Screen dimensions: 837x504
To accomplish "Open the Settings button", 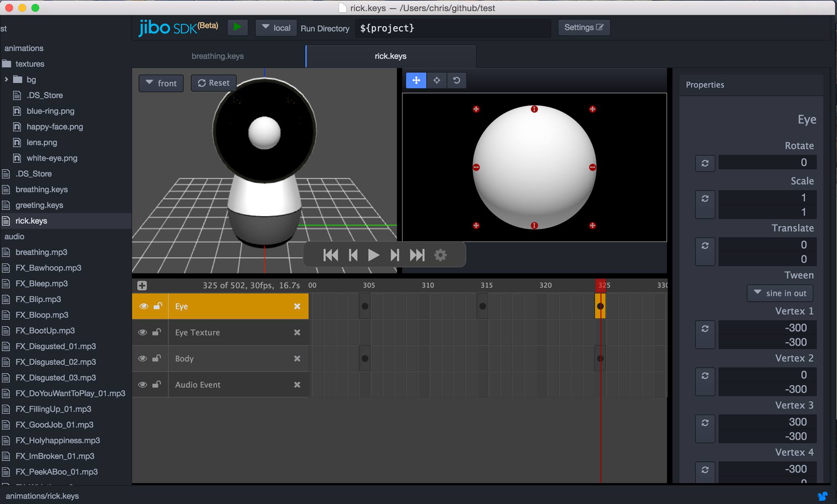I will (584, 27).
